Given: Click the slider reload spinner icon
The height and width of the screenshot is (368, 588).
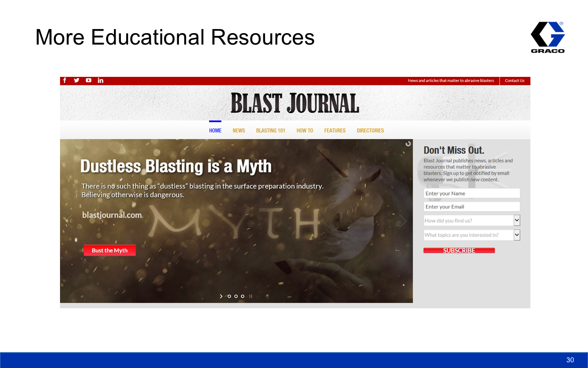Looking at the screenshot, I should [x=408, y=144].
